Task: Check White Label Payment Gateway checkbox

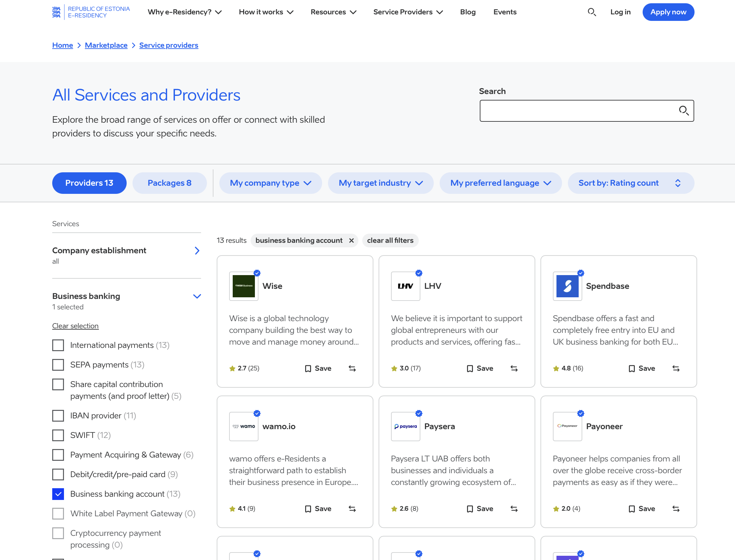Action: pos(58,514)
